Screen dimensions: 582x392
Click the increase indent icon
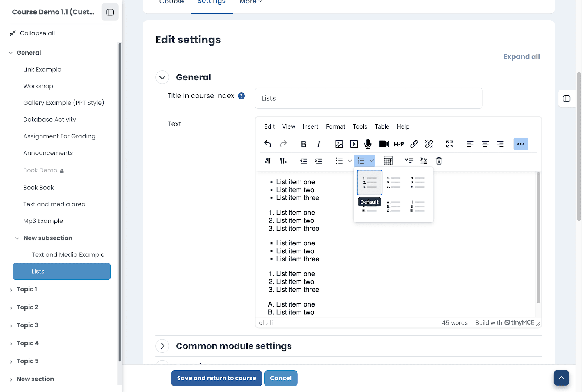click(x=319, y=161)
